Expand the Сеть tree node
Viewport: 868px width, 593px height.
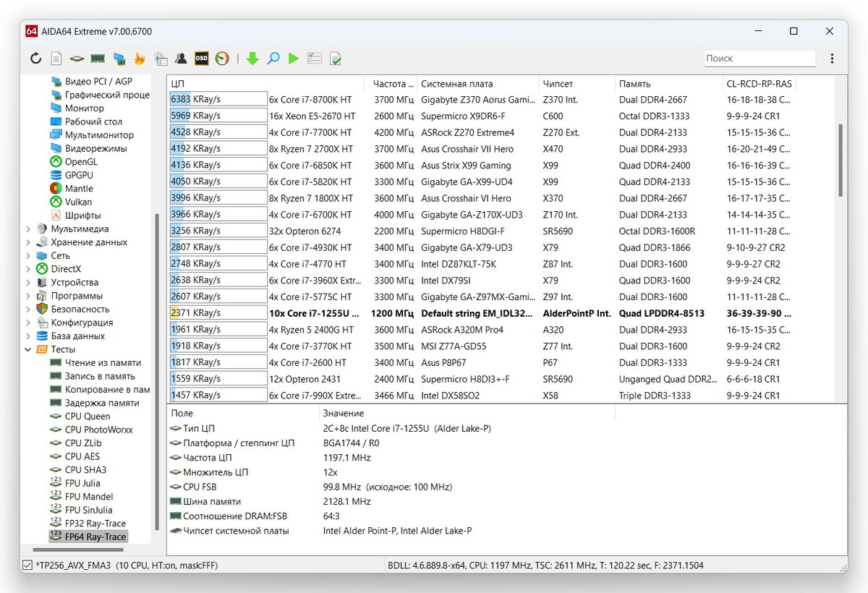tap(28, 255)
